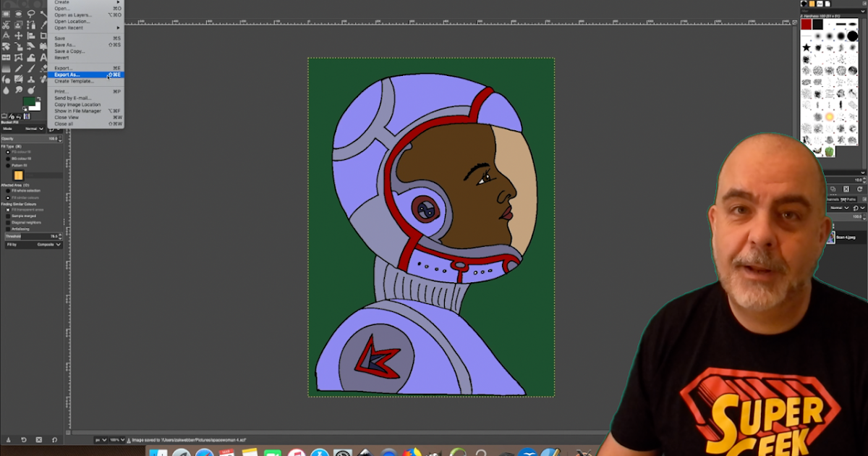This screenshot has height=456, width=868.
Task: Open the Fill by Composite dropdown
Action: point(49,245)
